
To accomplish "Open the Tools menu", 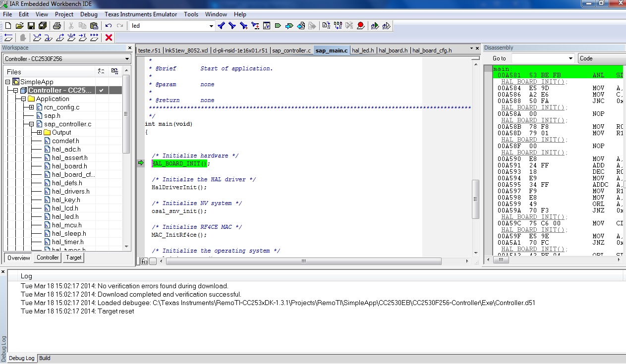I will 191,14.
